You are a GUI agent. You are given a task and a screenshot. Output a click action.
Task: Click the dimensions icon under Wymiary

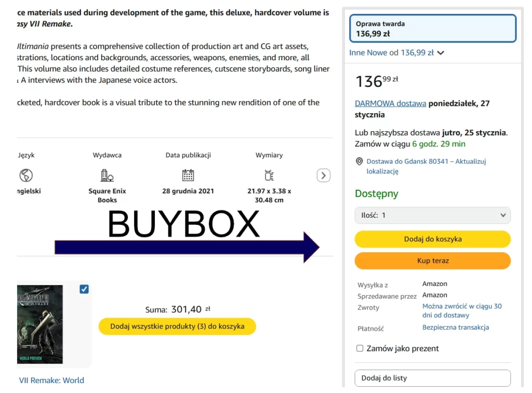269,175
